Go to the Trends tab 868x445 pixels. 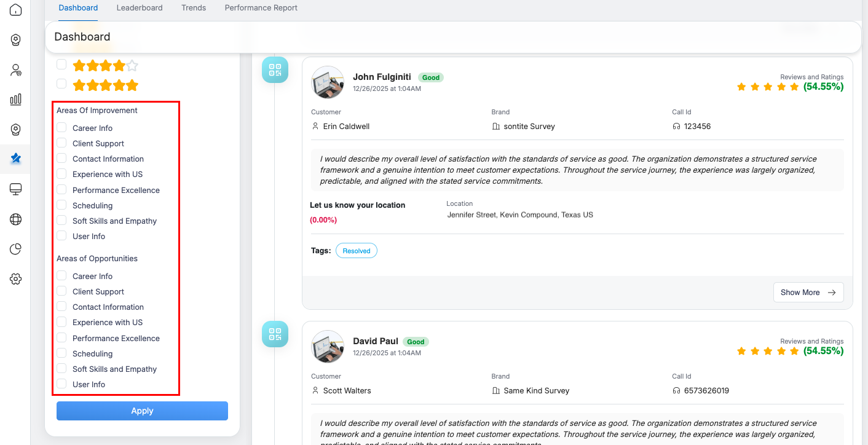[194, 8]
